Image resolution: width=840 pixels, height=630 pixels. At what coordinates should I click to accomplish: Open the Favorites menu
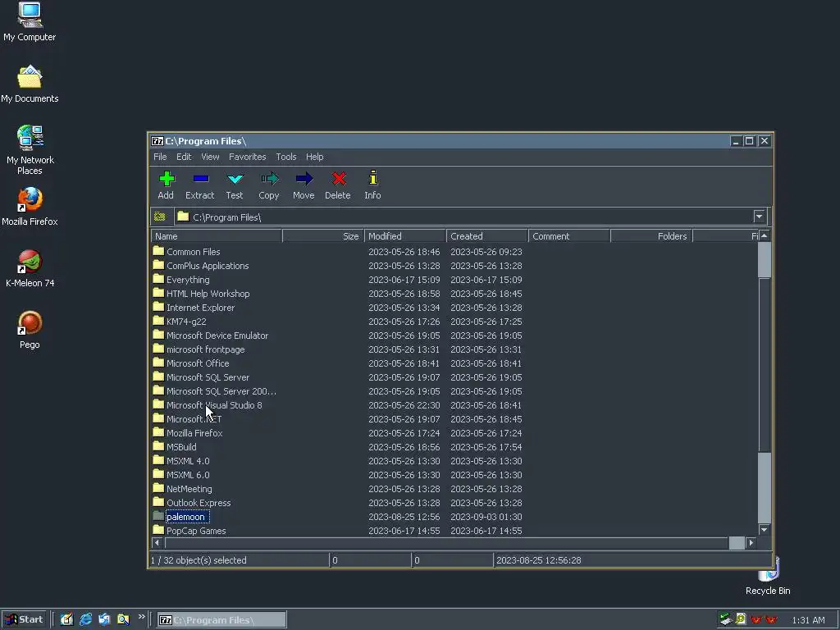pos(248,157)
